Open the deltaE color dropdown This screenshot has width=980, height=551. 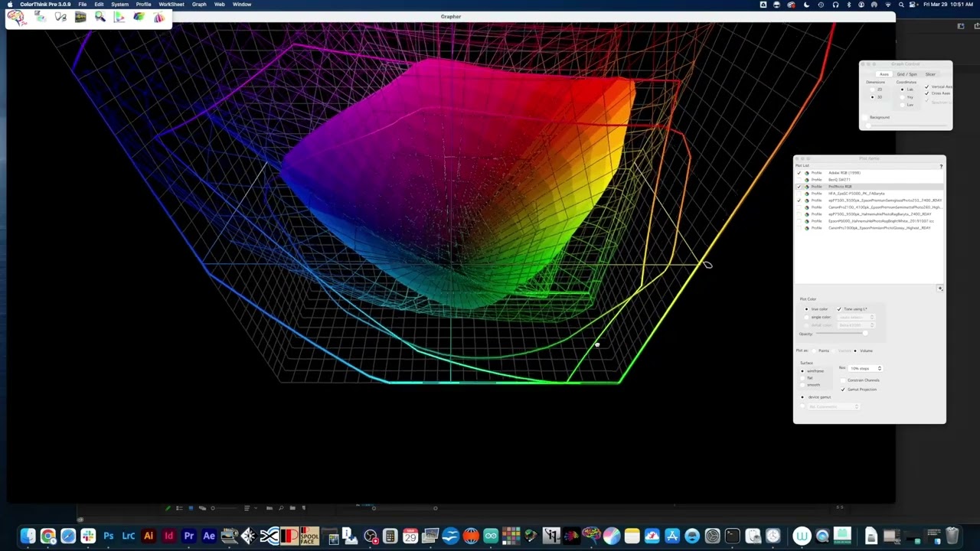pos(856,325)
